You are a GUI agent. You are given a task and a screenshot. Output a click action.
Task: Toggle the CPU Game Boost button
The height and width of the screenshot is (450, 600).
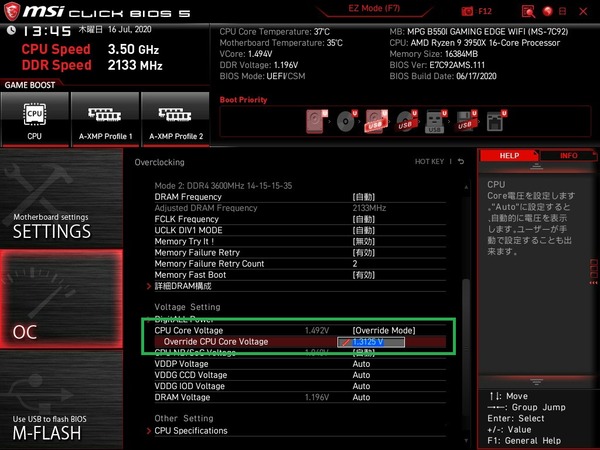[35, 119]
